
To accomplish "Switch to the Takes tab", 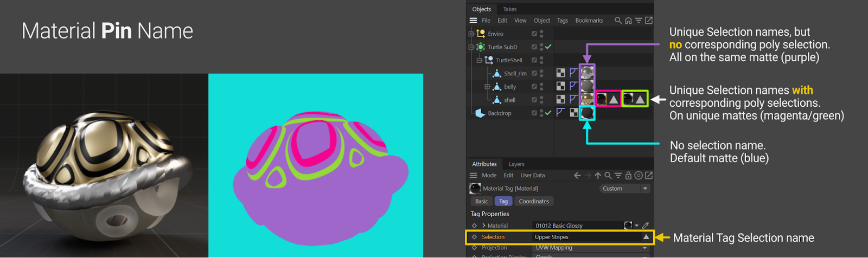I will click(x=510, y=9).
